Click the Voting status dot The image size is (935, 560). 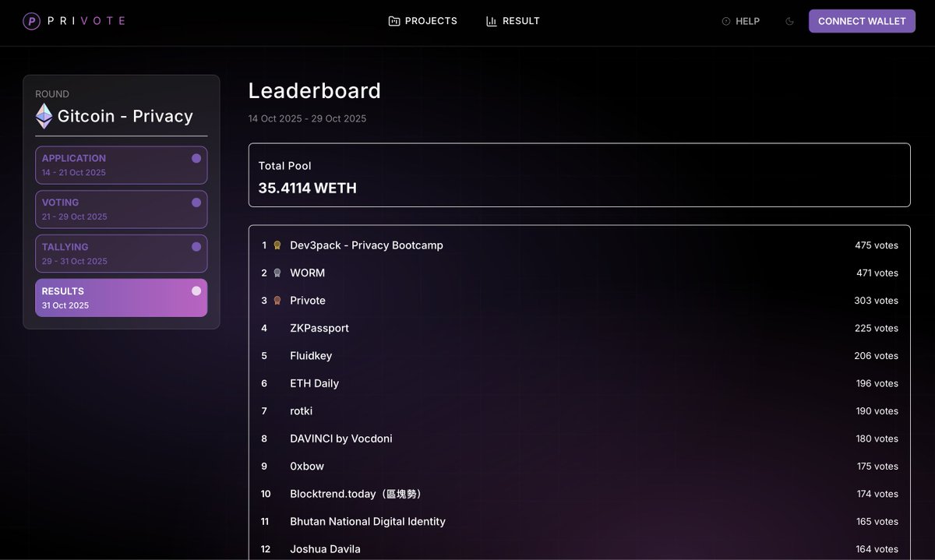(x=196, y=203)
